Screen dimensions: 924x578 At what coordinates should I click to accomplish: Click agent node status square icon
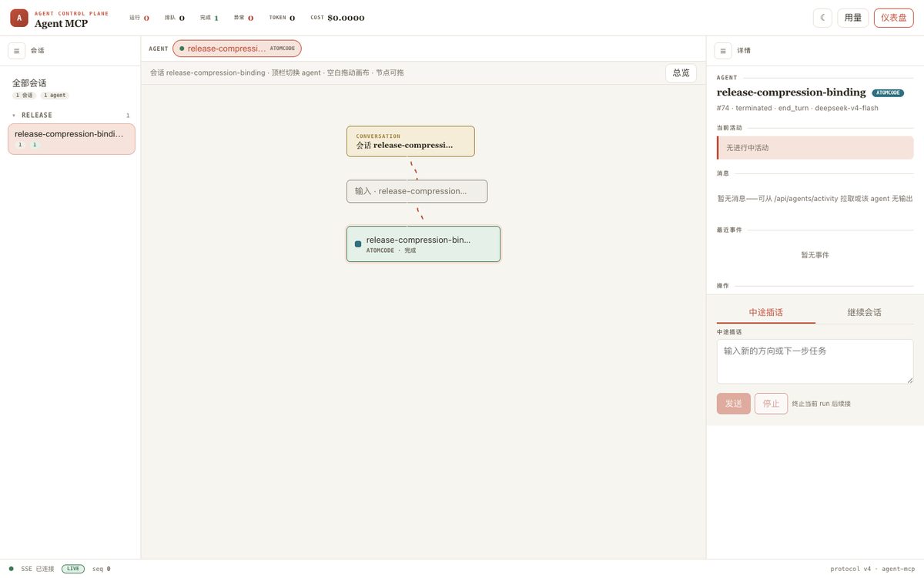coord(358,244)
